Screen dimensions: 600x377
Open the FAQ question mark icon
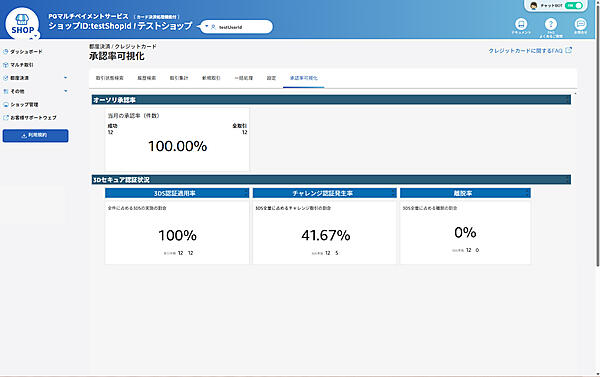click(x=551, y=24)
